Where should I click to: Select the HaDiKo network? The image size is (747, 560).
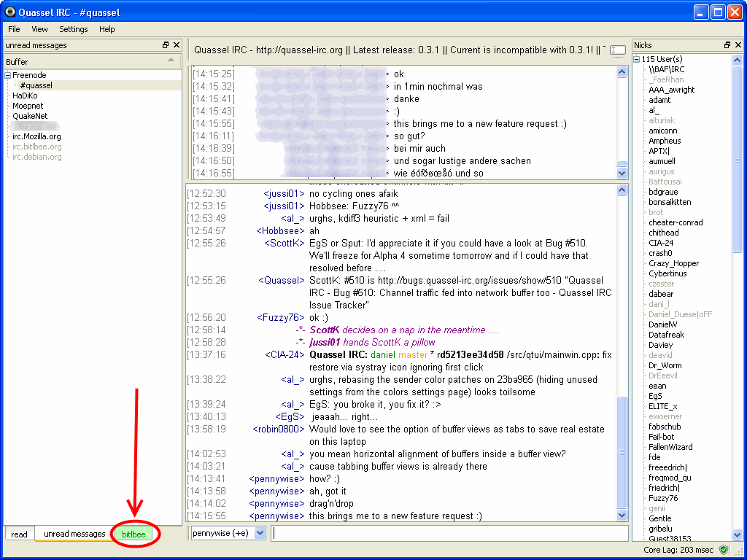tap(25, 96)
